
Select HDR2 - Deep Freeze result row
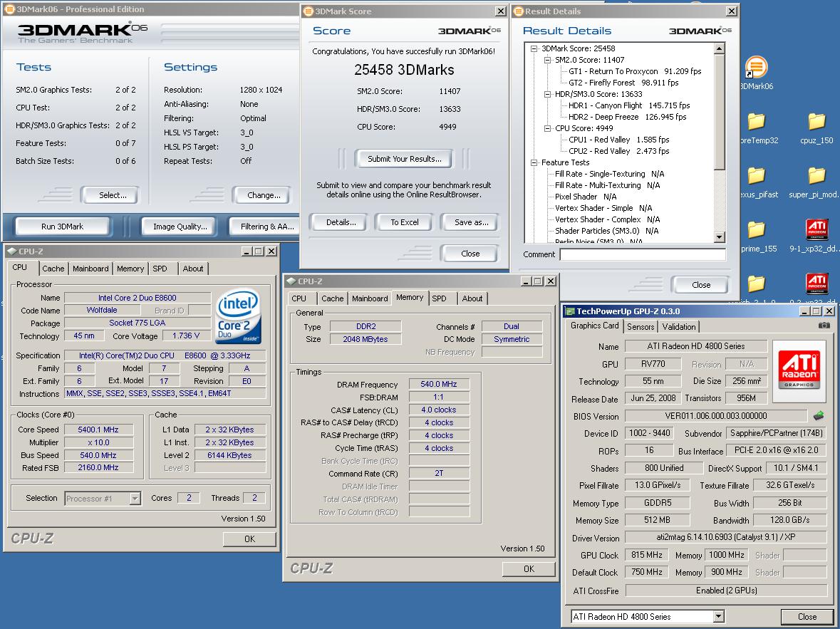627,117
